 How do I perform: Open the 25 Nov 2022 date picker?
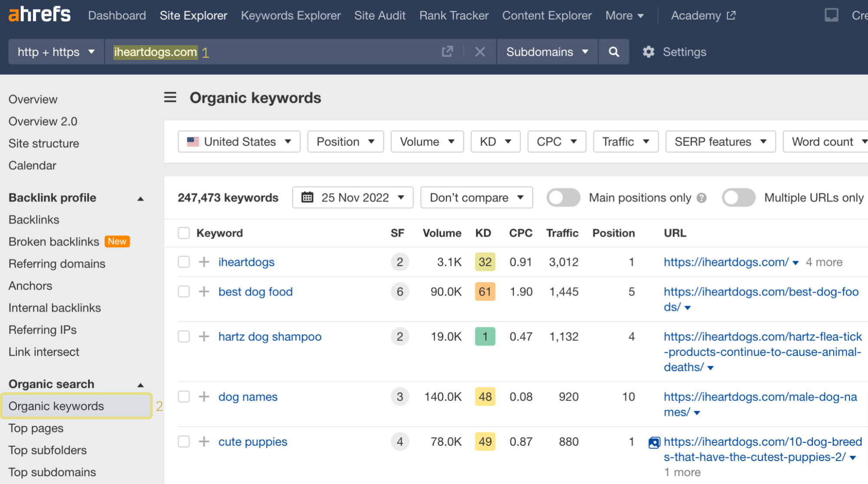[353, 198]
